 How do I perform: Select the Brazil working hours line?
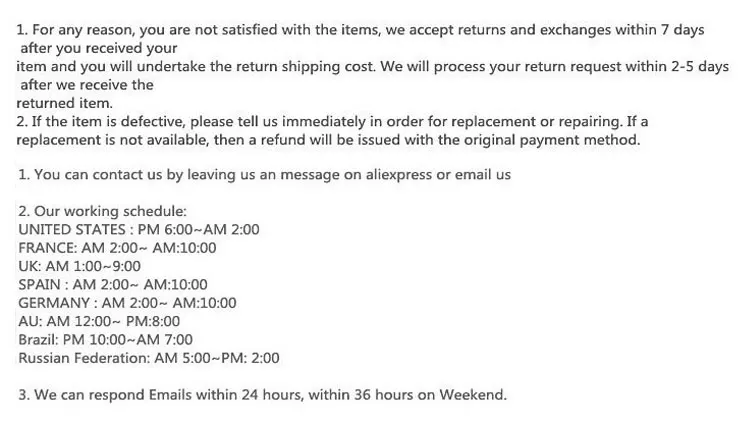pyautogui.click(x=105, y=340)
